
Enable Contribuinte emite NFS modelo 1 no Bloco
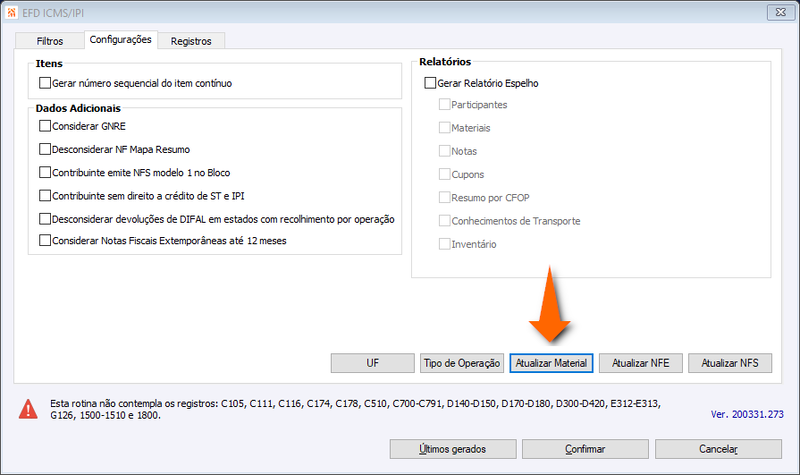[45, 172]
